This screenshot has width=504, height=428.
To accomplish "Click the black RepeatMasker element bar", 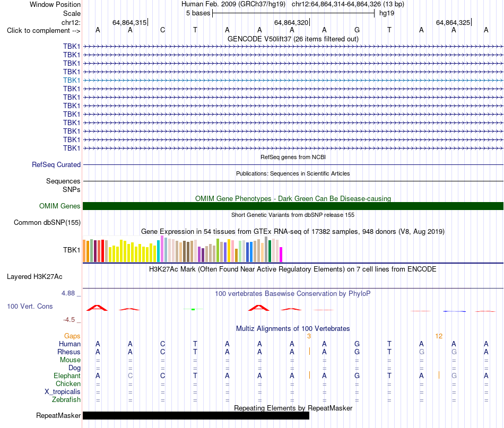I will 196,415.
